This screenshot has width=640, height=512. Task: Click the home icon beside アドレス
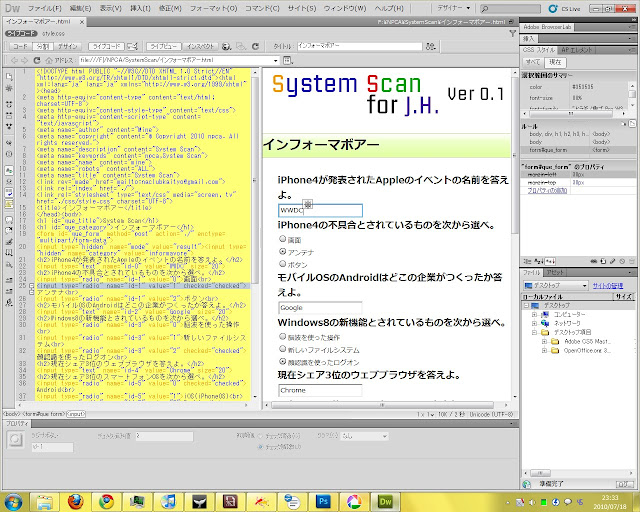point(49,60)
